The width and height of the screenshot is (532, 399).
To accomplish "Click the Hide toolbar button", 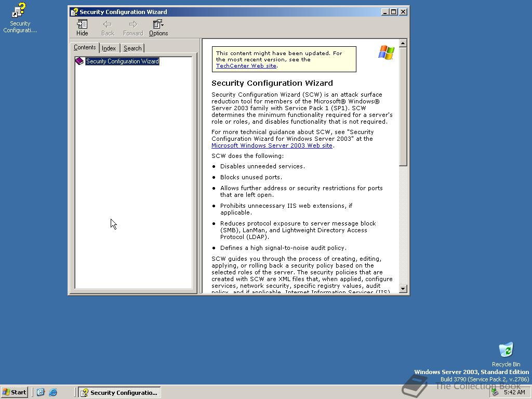I will [82, 28].
